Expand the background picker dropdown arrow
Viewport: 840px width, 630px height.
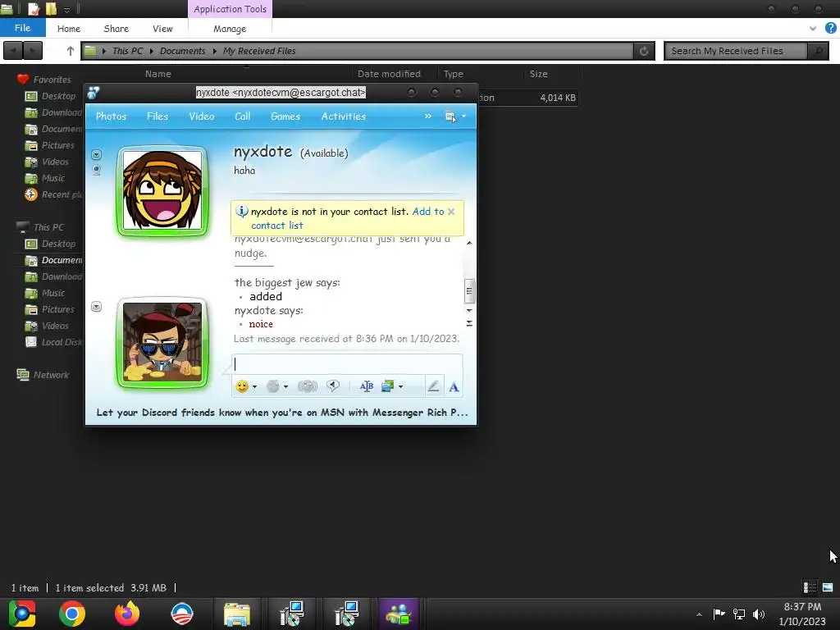(400, 387)
